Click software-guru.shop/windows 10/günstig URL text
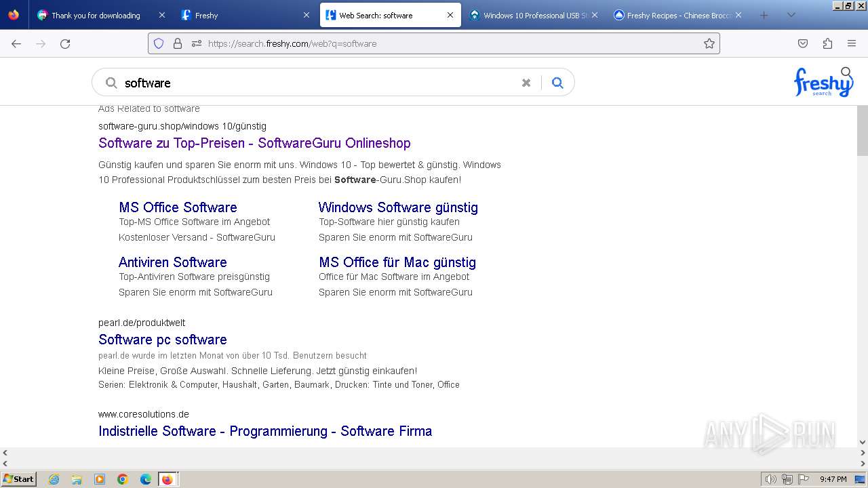 pyautogui.click(x=182, y=126)
